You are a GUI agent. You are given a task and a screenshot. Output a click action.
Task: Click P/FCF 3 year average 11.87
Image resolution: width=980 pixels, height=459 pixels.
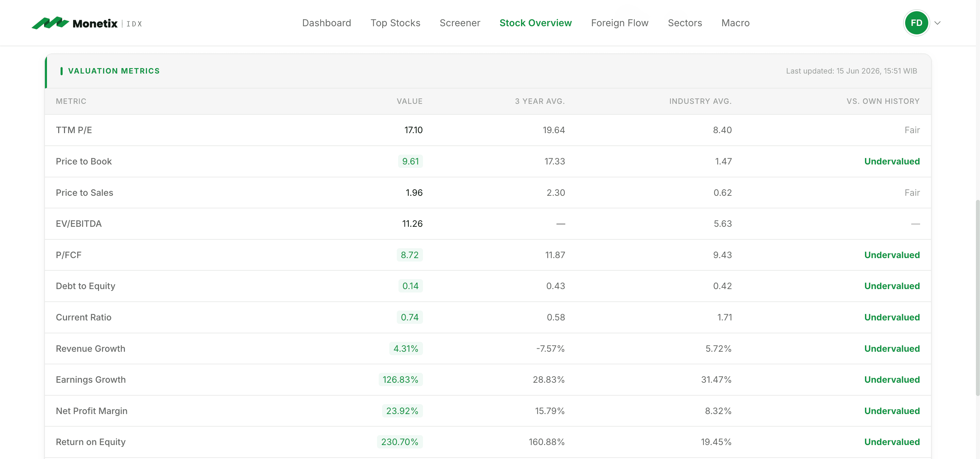555,255
